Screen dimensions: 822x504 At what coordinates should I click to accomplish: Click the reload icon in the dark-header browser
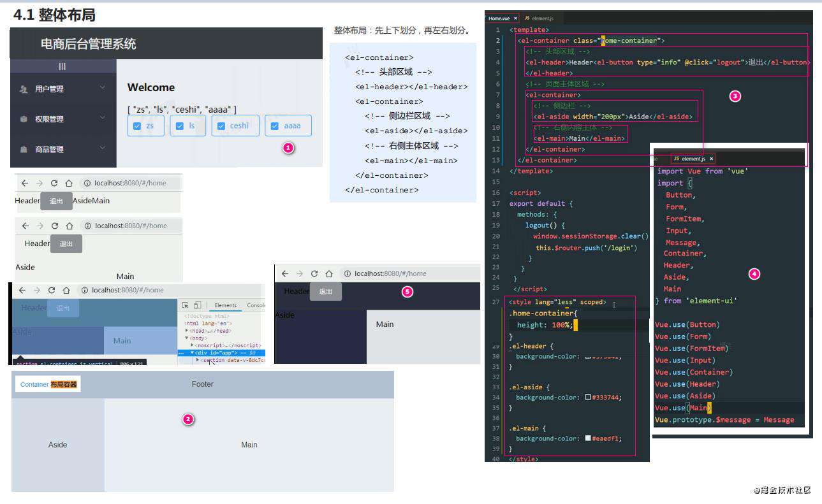click(x=314, y=273)
